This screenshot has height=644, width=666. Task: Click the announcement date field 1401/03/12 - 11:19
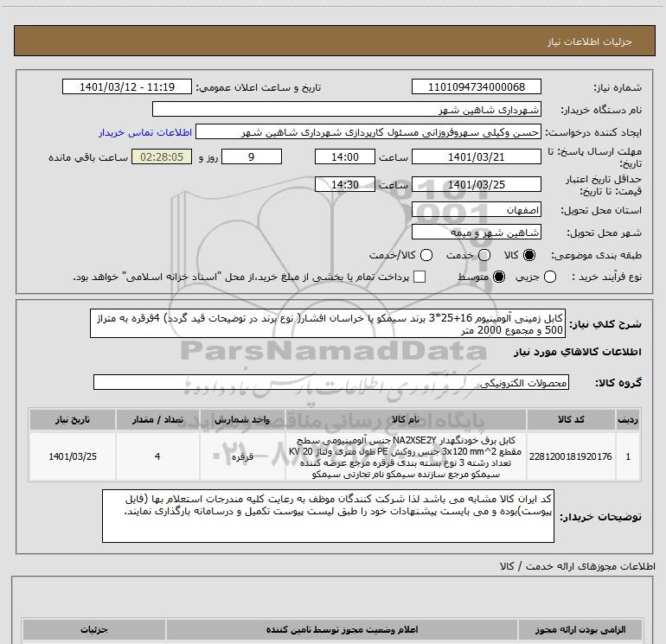coord(127,86)
